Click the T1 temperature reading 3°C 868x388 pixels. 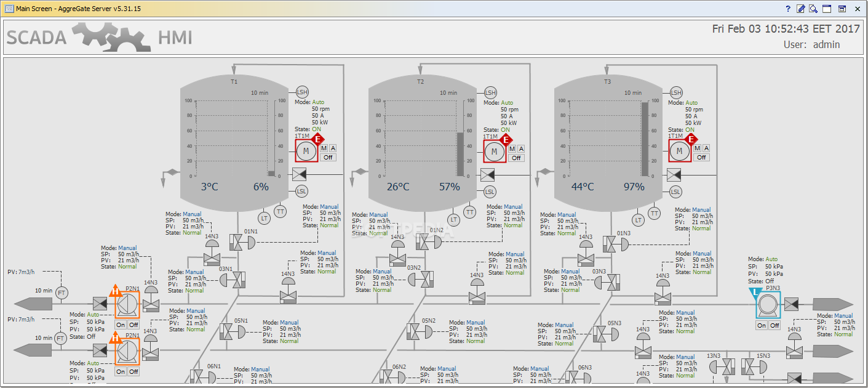click(x=210, y=187)
